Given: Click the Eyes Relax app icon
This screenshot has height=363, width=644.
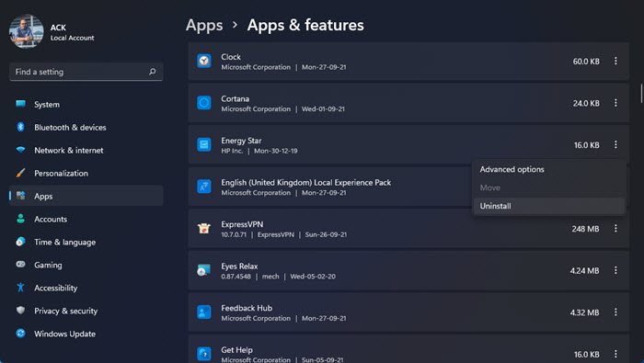Looking at the screenshot, I should point(204,270).
